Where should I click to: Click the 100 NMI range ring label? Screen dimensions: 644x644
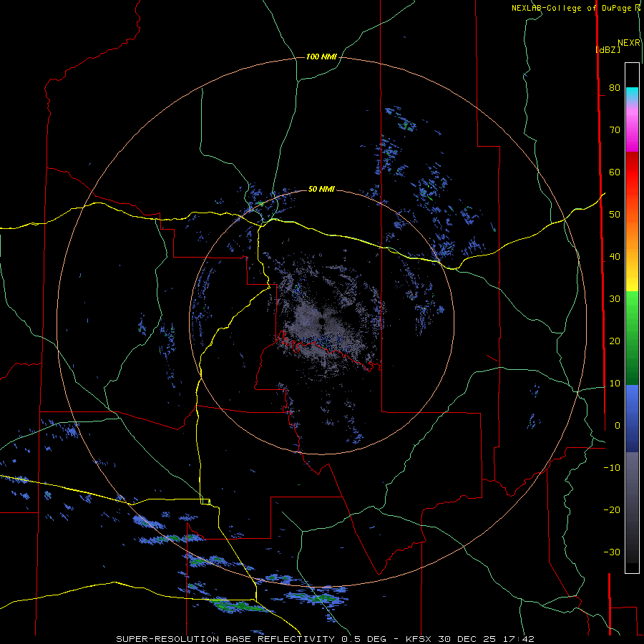[x=321, y=57]
